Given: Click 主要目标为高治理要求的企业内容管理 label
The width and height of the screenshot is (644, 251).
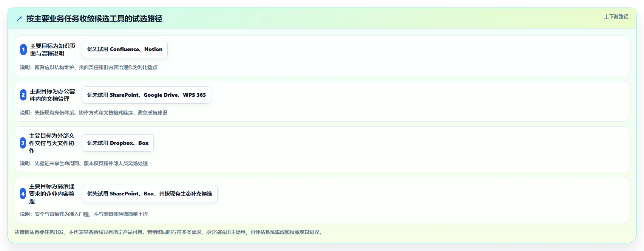Looking at the screenshot, I should click(x=52, y=194).
